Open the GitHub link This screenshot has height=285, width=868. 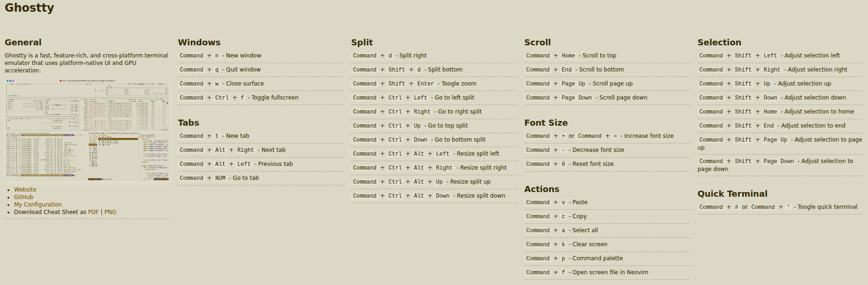coord(23,197)
